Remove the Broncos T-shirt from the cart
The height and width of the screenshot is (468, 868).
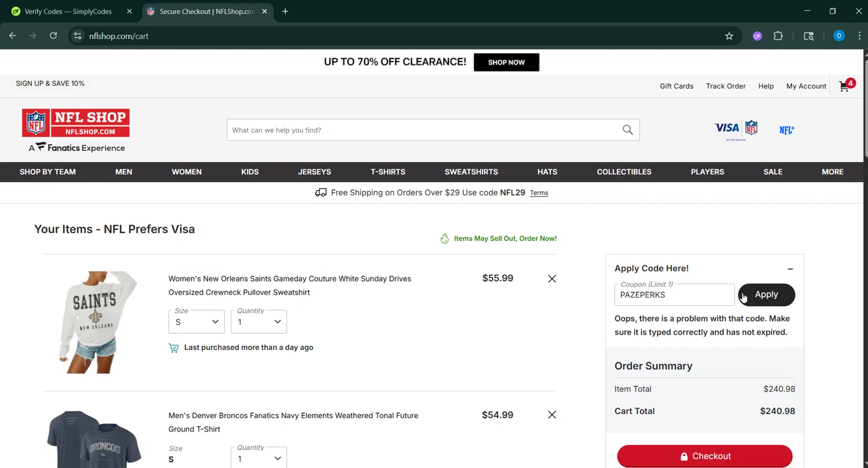click(x=552, y=415)
